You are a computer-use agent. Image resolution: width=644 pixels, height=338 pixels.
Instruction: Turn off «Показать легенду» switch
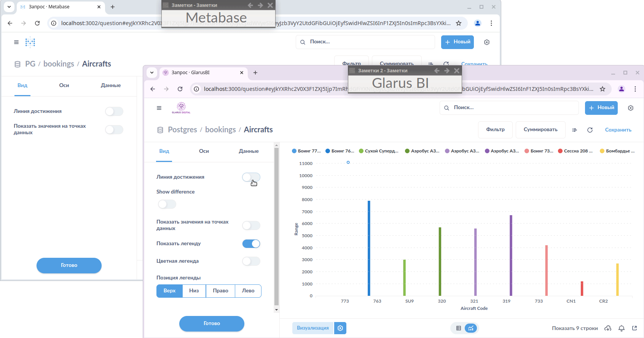point(251,244)
